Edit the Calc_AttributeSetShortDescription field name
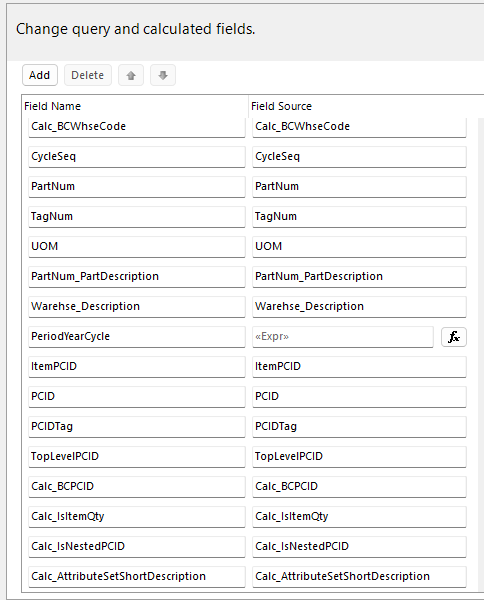This screenshot has height=600, width=484. [137, 577]
